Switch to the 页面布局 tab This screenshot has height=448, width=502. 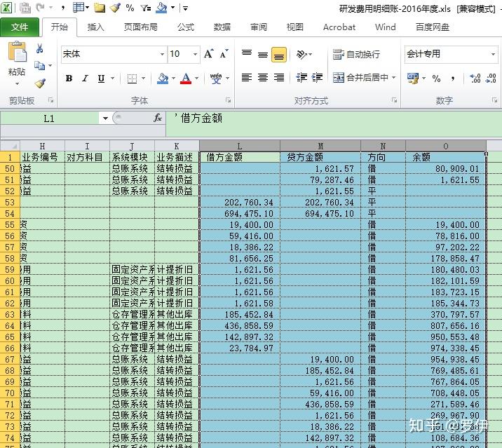pos(140,27)
